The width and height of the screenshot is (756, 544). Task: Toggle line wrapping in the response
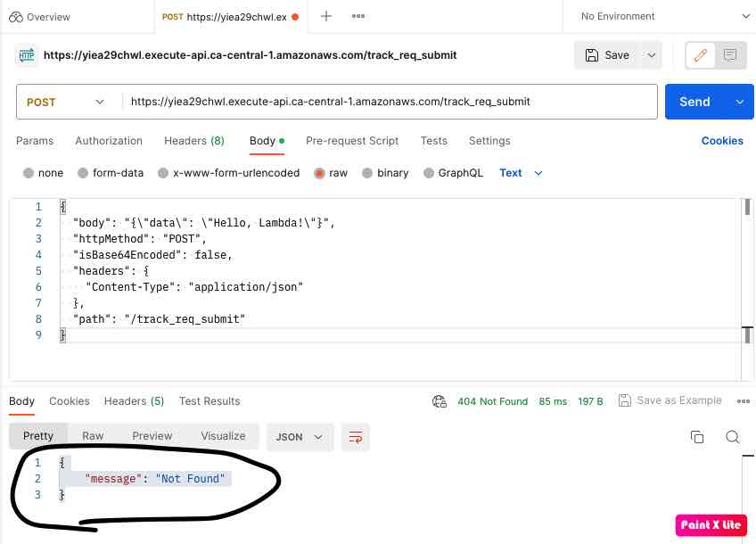click(356, 437)
